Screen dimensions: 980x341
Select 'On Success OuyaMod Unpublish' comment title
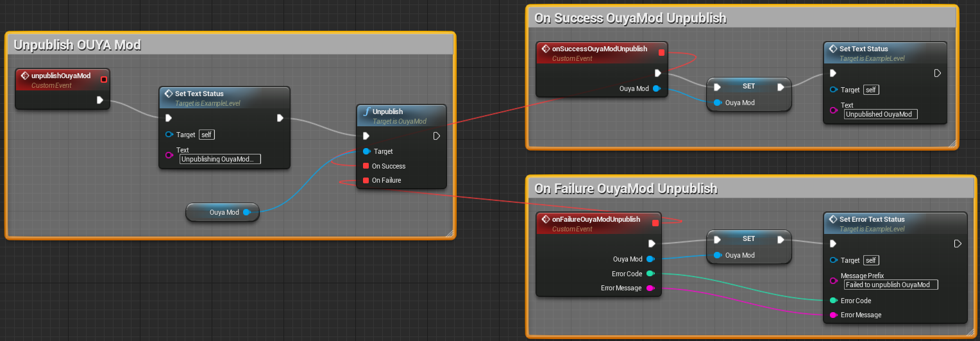point(630,18)
